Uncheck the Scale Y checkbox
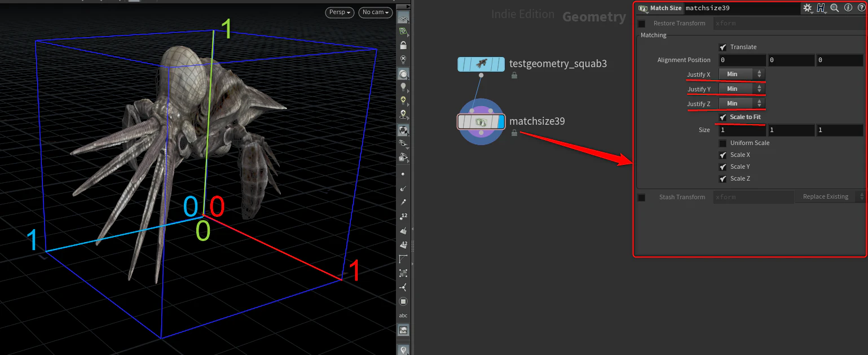 point(723,167)
